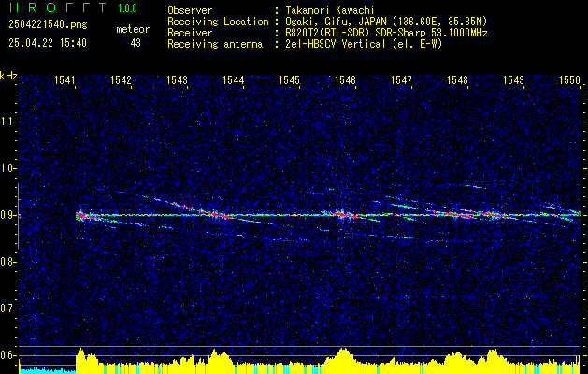Viewport: 588px width, 374px height.
Task: Click the 0.8 kHz frequency axis label
Action: (7, 262)
